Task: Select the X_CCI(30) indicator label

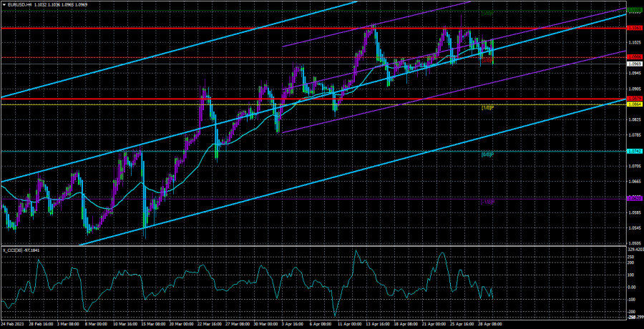Action: [14, 250]
